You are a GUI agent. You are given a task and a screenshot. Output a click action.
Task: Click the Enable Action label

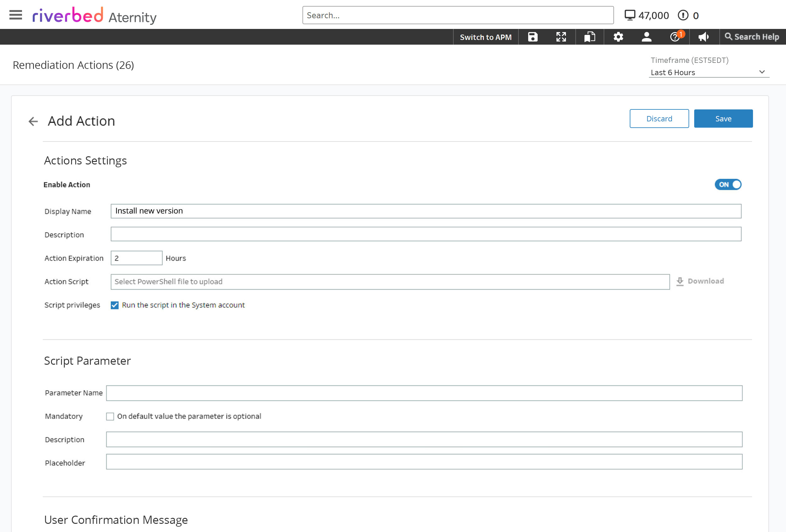coord(67,185)
